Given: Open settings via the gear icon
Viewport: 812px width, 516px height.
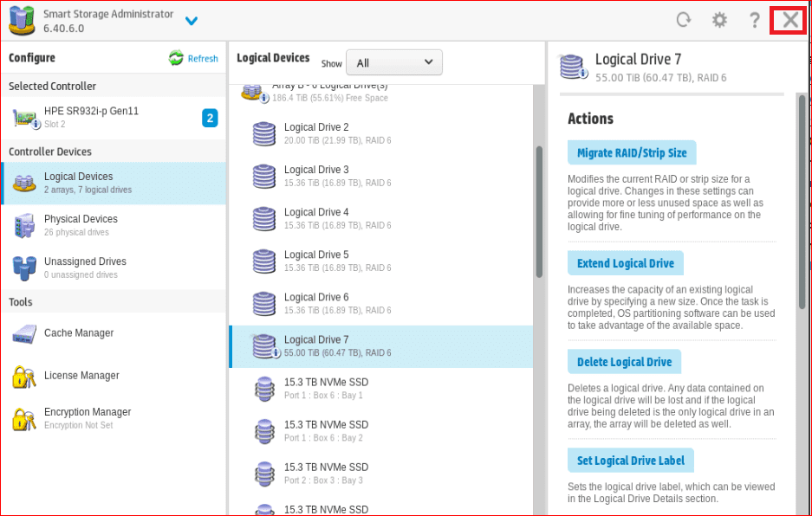Looking at the screenshot, I should click(719, 20).
